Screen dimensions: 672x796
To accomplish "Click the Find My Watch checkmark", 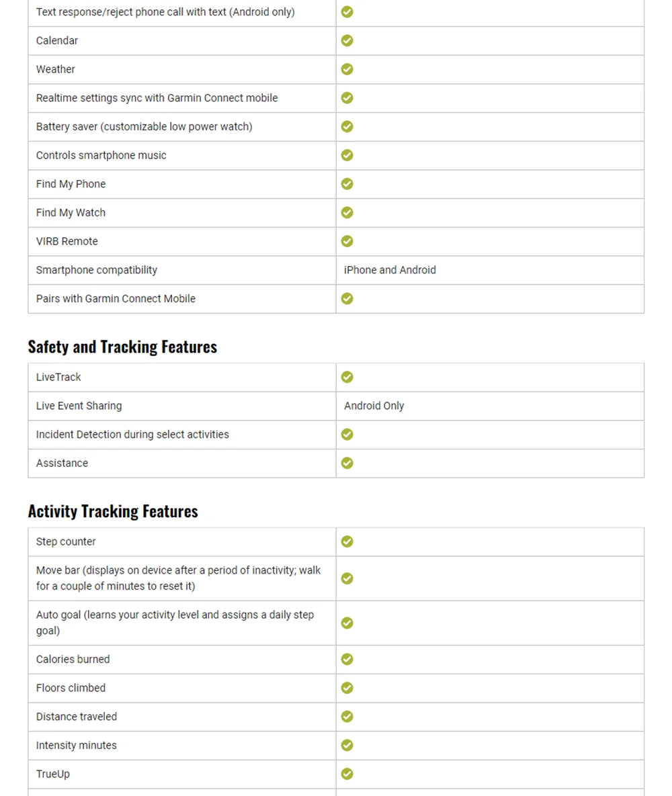I will pos(347,213).
